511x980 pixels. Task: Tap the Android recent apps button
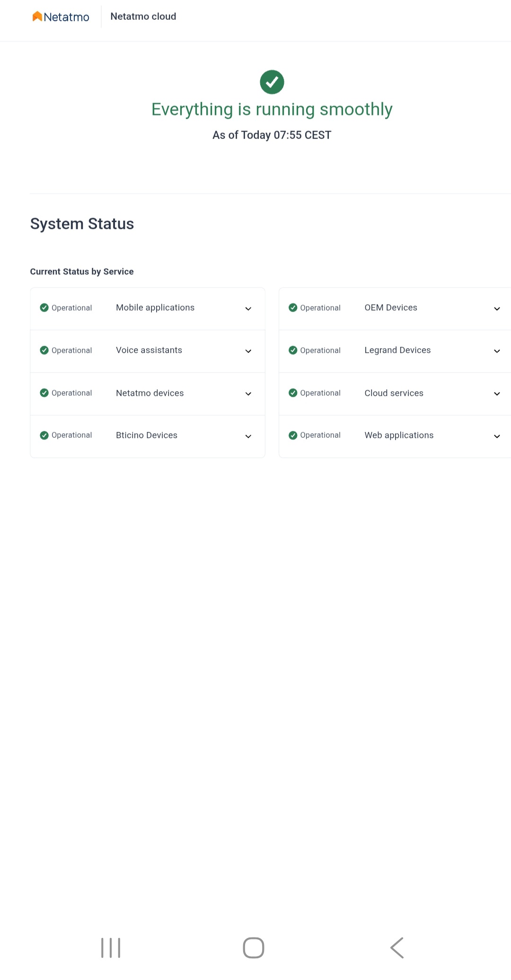tap(111, 948)
